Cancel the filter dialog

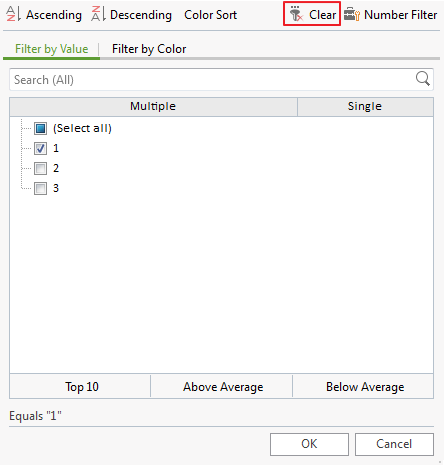pyautogui.click(x=394, y=444)
